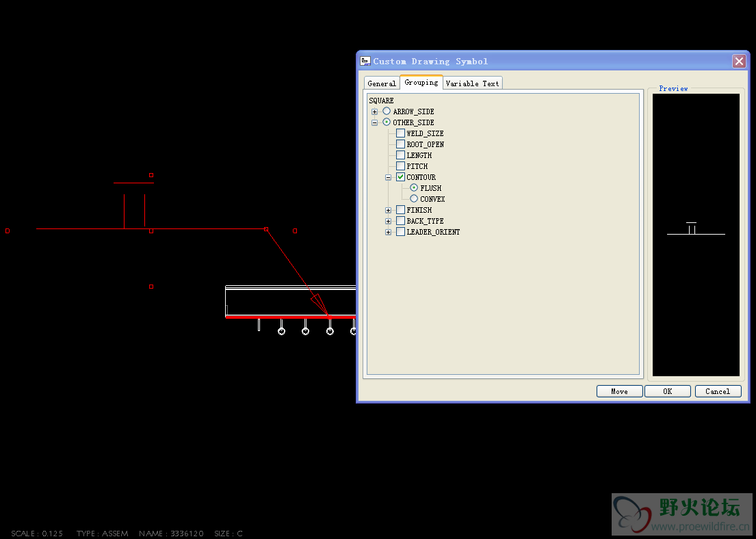Enable the BACK_TYPE checkbox

point(401,221)
